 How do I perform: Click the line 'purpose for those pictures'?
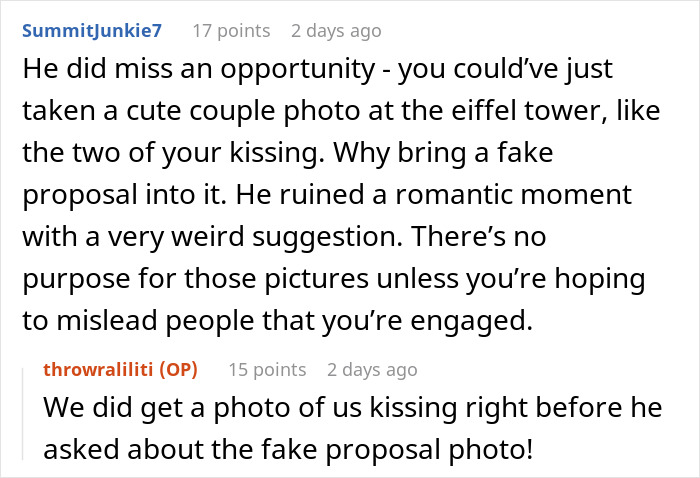pos(333,280)
